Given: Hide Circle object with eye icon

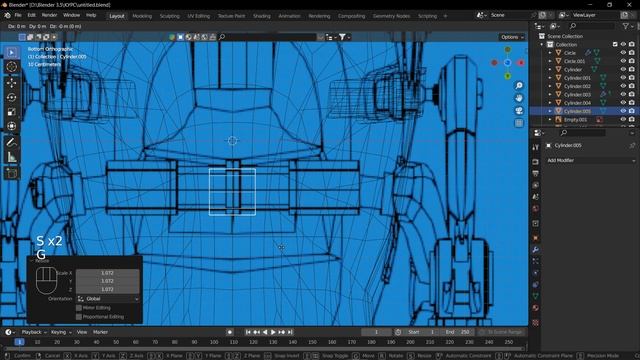Looking at the screenshot, I should pos(623,53).
